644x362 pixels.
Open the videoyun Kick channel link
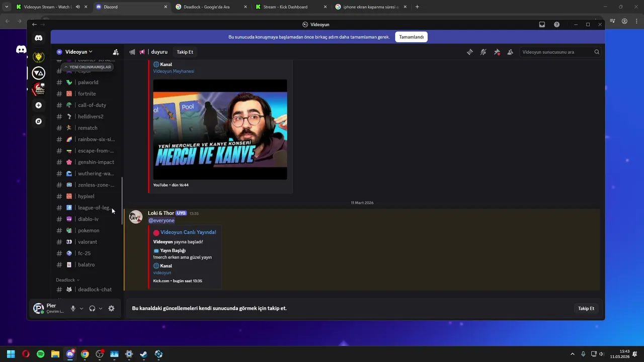coord(162,273)
